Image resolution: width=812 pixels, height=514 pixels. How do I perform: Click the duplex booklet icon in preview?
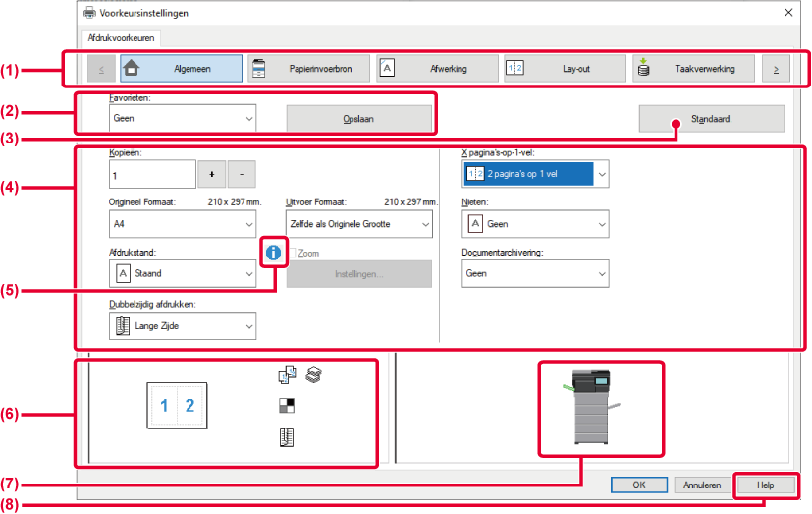pyautogui.click(x=287, y=437)
